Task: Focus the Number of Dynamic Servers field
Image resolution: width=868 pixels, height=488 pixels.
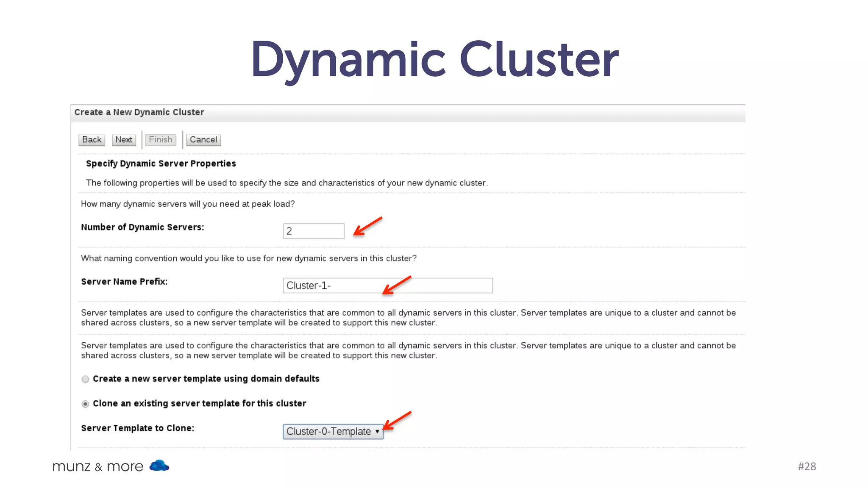Action: tap(314, 231)
